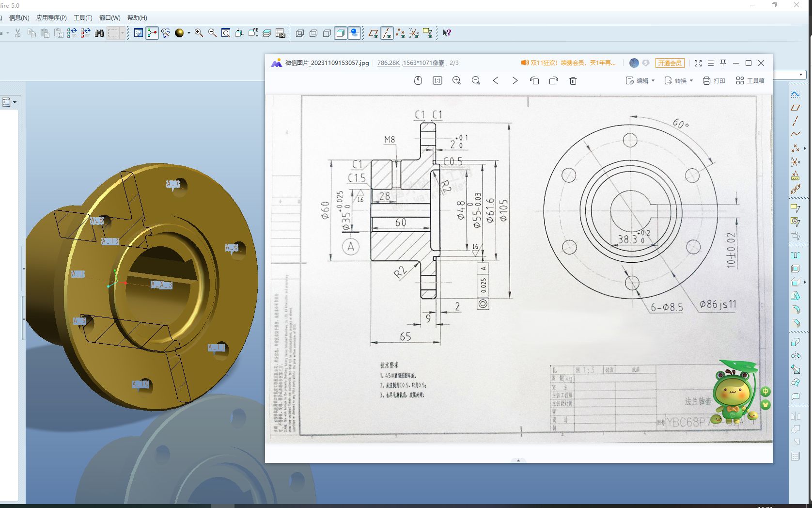812x508 pixels.
Task: Expand selection box dropdown in toolbar
Action: click(x=123, y=33)
